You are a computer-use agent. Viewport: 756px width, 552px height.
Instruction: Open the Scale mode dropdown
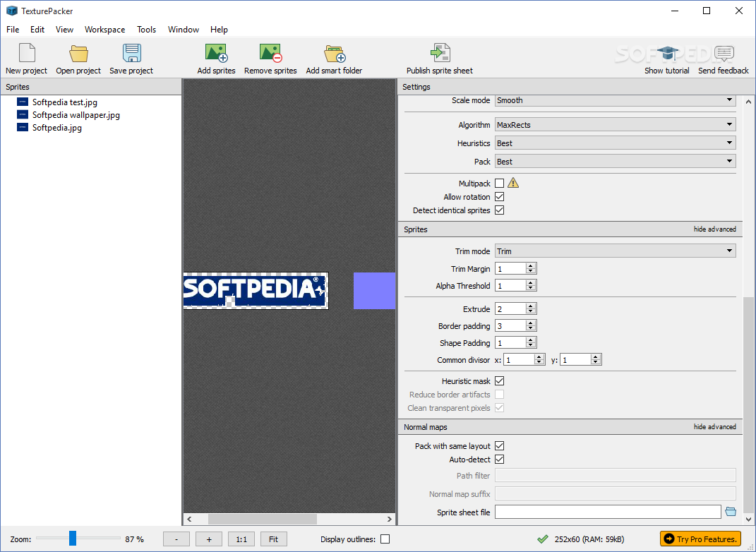pyautogui.click(x=616, y=100)
